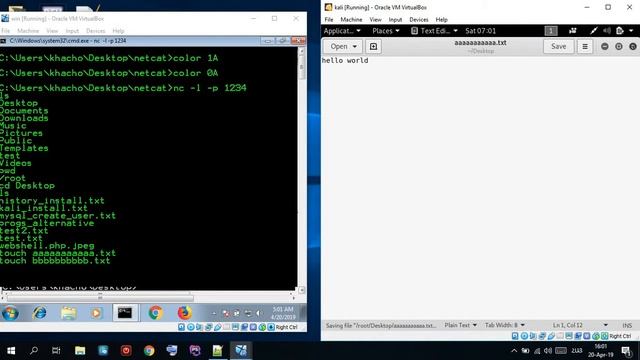Open Chrome on host Windows 10 taskbar

(x=149, y=351)
